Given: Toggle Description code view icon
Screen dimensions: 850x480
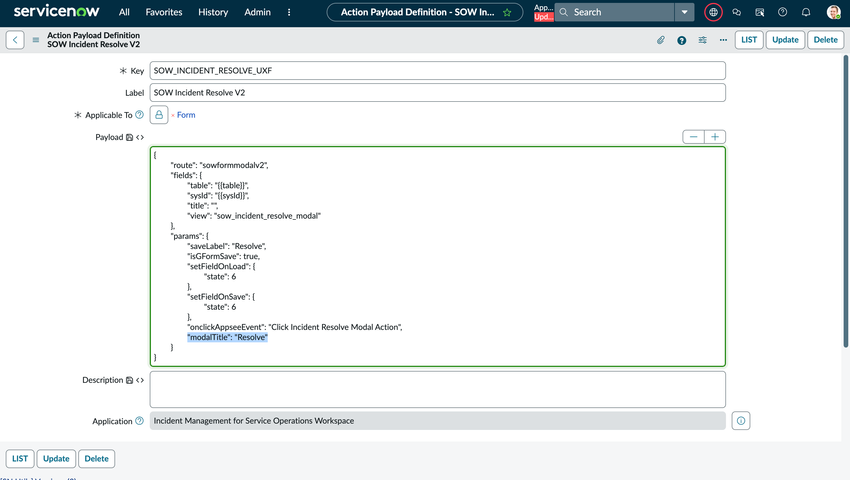Looking at the screenshot, I should pos(140,380).
